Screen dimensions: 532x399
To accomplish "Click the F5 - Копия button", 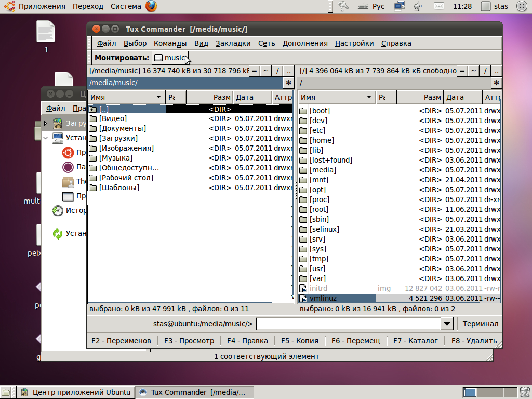I will pos(300,341).
